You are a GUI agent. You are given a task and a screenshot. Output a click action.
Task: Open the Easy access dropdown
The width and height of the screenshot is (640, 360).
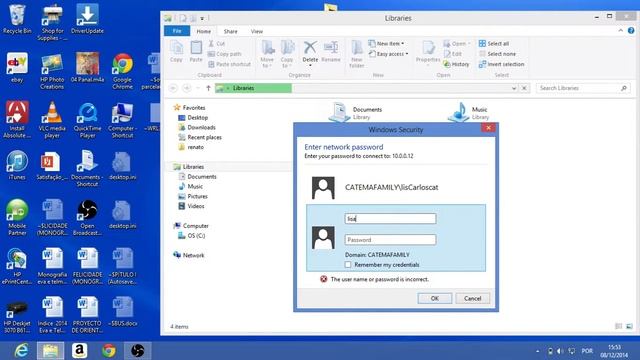coord(389,53)
